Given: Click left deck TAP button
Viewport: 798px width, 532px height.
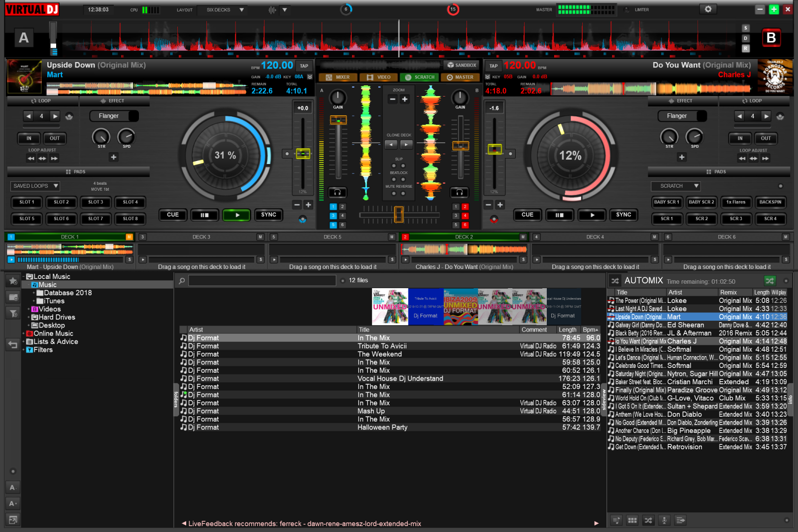Looking at the screenshot, I should [x=304, y=66].
